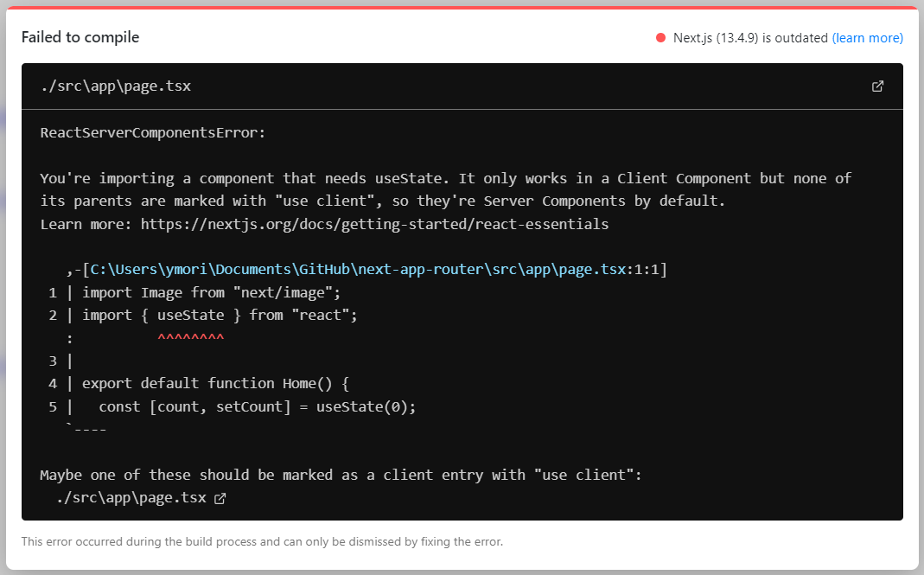Click the red error status dot

point(660,37)
